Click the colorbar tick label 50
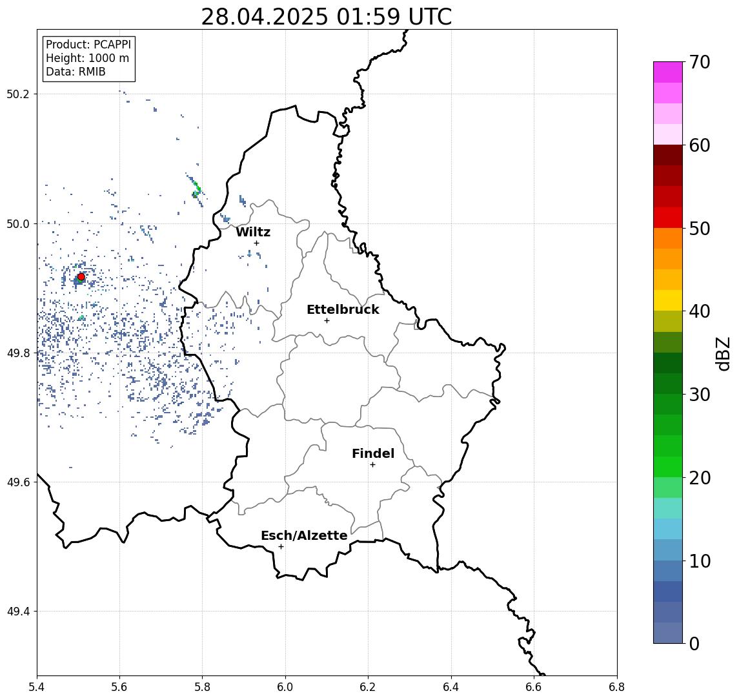 click(700, 229)
